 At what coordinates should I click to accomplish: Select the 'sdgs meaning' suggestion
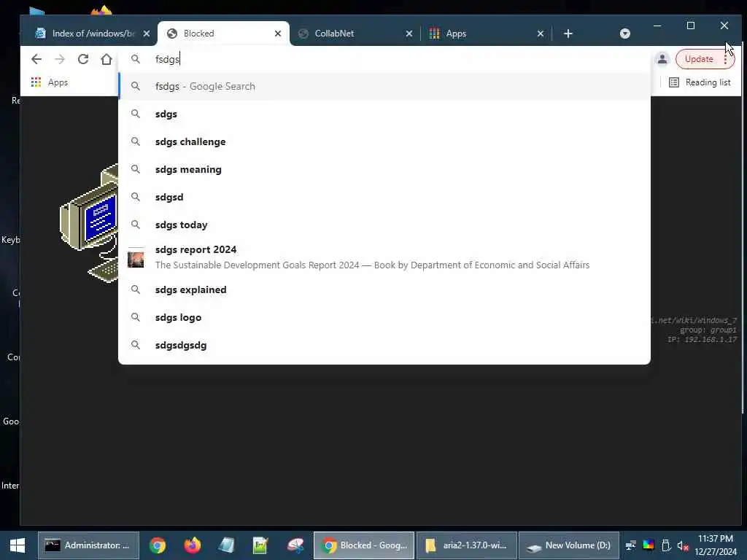tap(384, 169)
